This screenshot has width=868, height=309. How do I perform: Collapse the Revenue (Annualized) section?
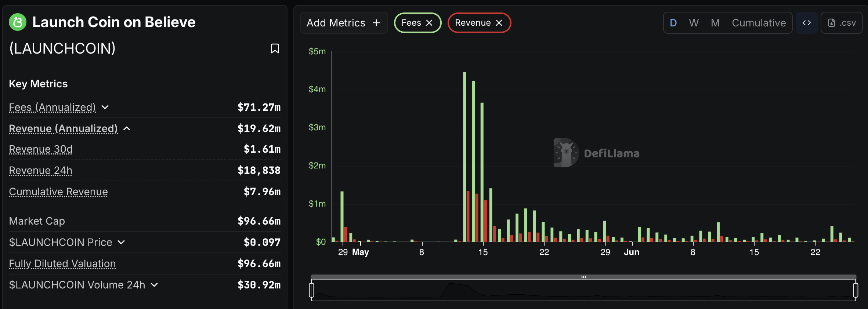click(x=127, y=128)
